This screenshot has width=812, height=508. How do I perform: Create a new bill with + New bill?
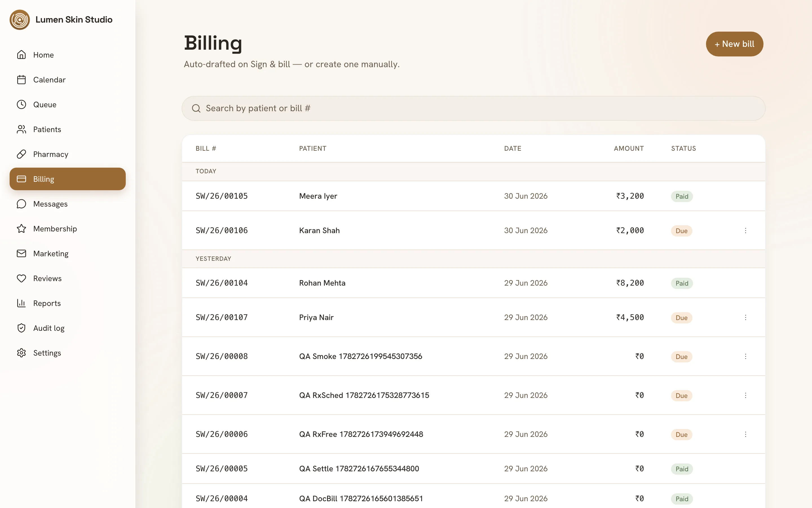pyautogui.click(x=734, y=44)
